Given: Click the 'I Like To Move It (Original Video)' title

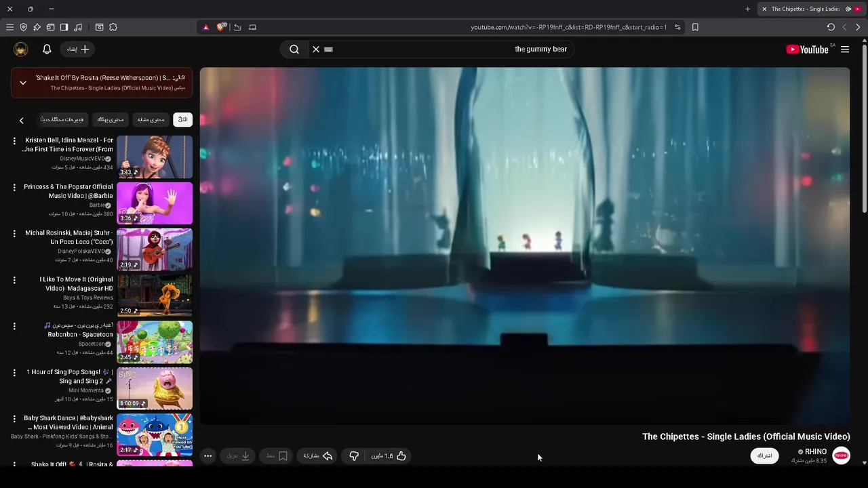Looking at the screenshot, I should point(76,283).
